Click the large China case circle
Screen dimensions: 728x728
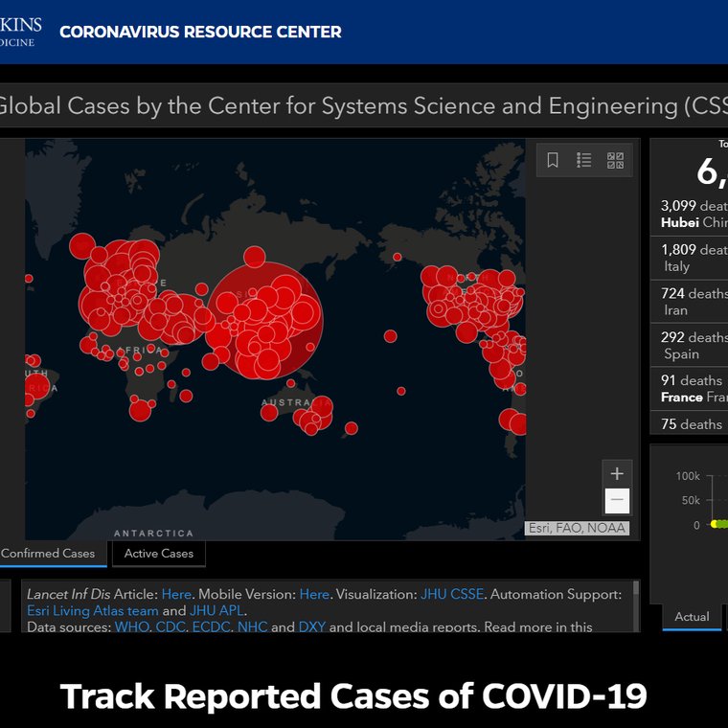pyautogui.click(x=265, y=320)
